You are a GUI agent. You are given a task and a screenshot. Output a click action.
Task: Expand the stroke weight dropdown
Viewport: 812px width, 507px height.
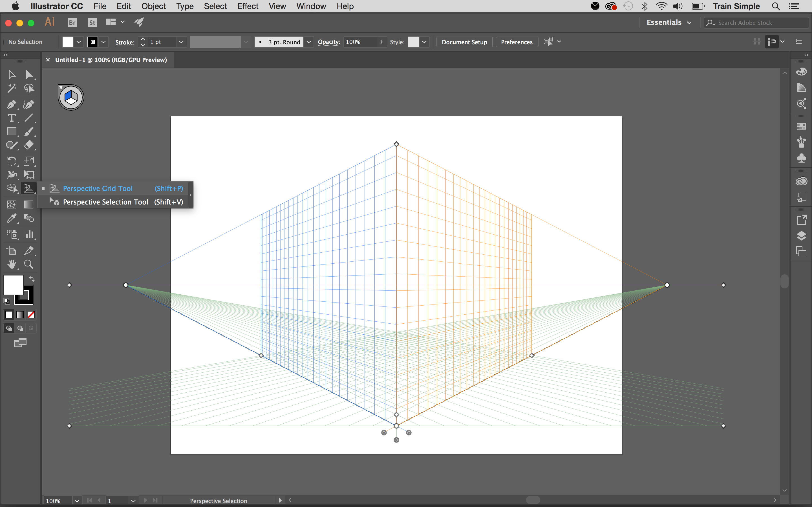pos(181,42)
